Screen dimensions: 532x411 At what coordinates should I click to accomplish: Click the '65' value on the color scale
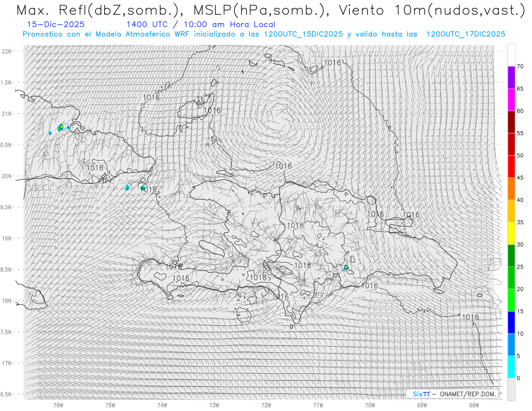(x=520, y=89)
